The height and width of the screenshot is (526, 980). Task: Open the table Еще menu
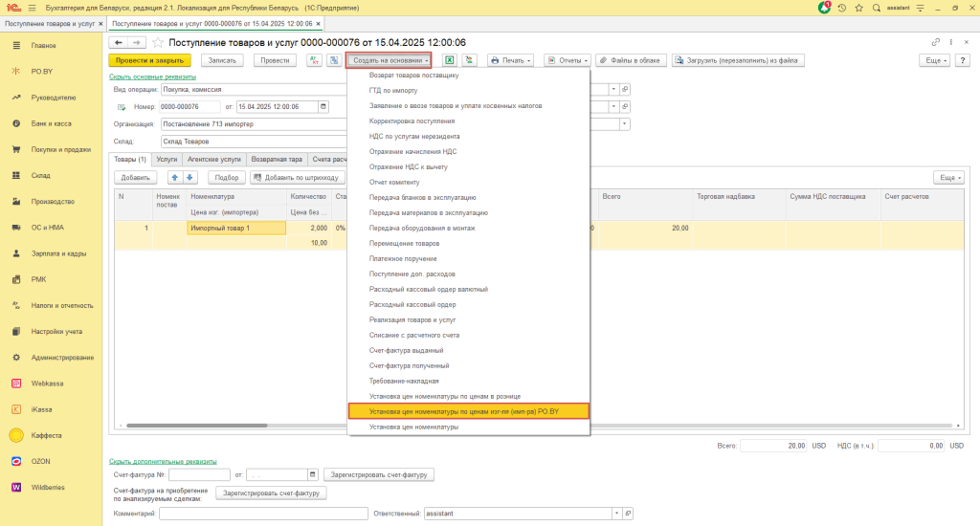tap(948, 178)
